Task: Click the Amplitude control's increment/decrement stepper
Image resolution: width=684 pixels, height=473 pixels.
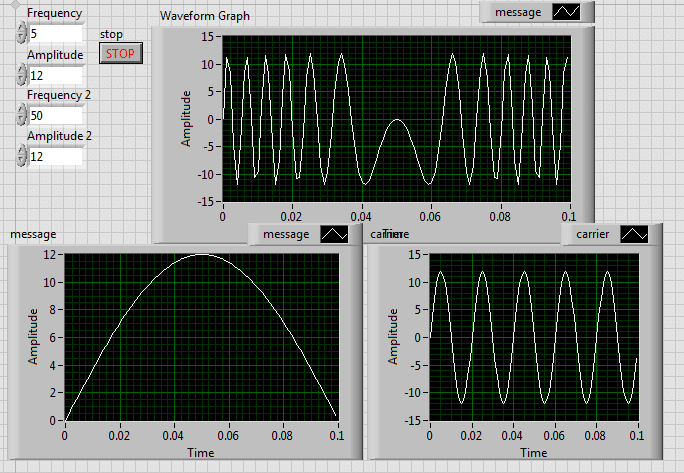Action: pos(21,75)
